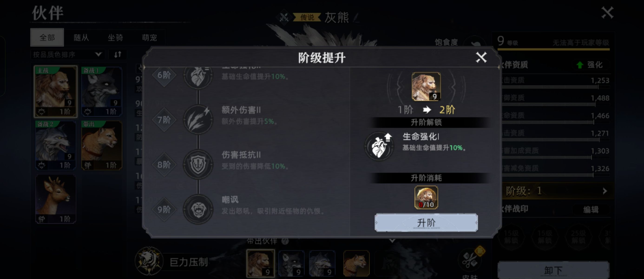The height and width of the screenshot is (279, 644).
Task: Expand the 阶级: 1 row arrow
Action: [605, 191]
